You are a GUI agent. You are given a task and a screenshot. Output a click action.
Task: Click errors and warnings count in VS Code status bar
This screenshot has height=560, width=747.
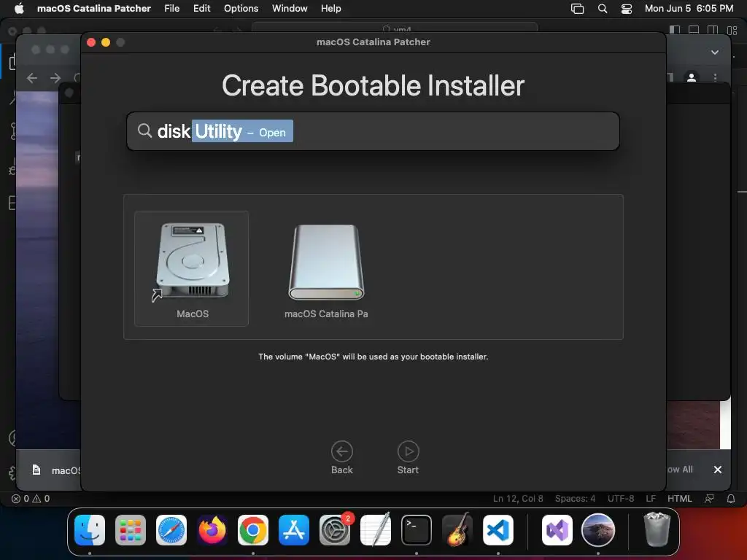(31, 499)
